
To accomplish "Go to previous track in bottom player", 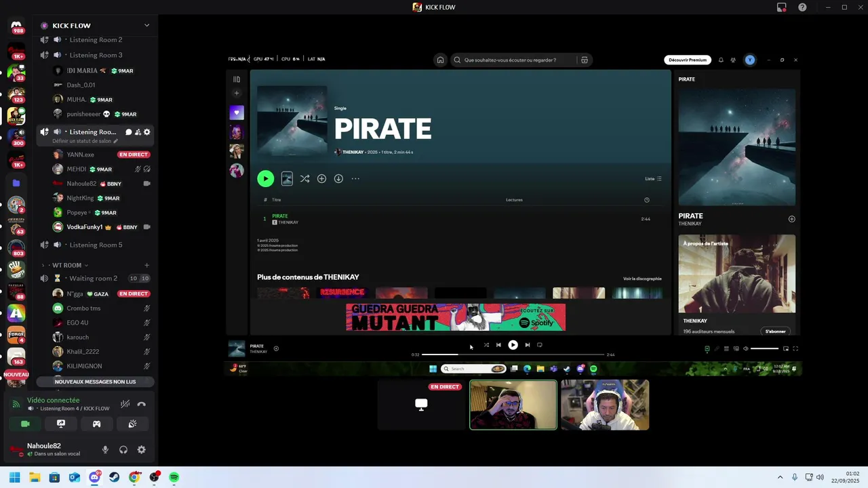I will pos(498,345).
